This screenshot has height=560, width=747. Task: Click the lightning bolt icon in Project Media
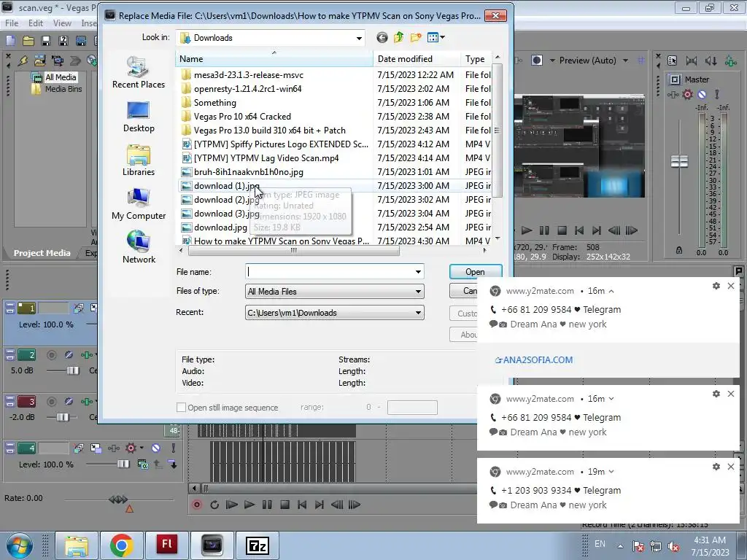click(23, 61)
